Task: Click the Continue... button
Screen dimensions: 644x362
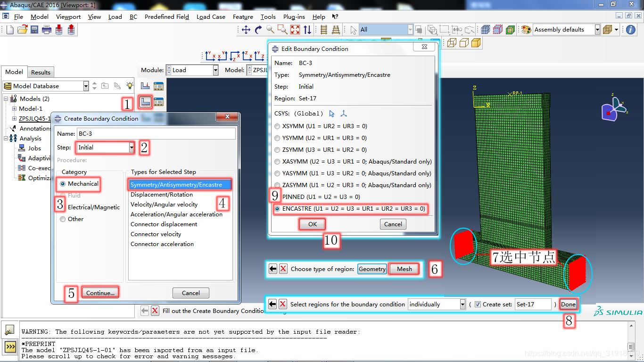Action: pyautogui.click(x=100, y=293)
